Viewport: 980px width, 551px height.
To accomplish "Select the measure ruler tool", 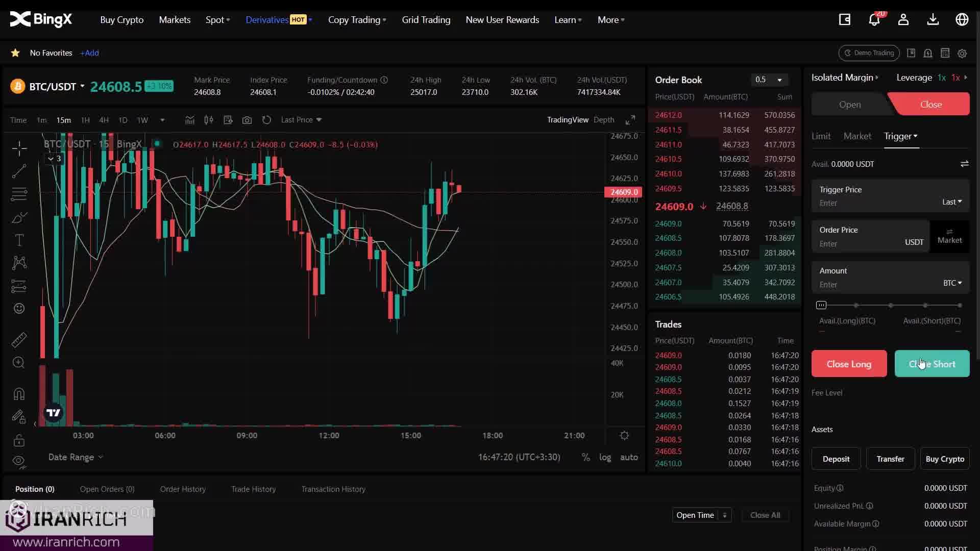I will coord(19,339).
